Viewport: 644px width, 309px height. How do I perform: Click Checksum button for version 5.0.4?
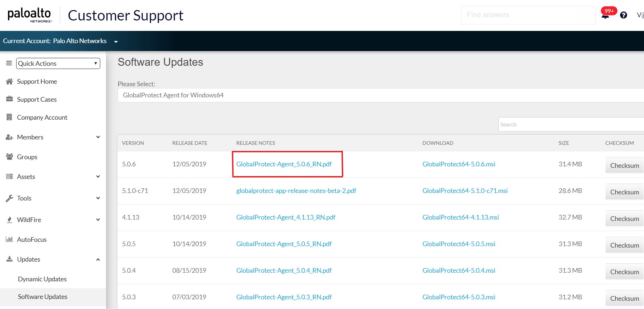click(x=625, y=272)
